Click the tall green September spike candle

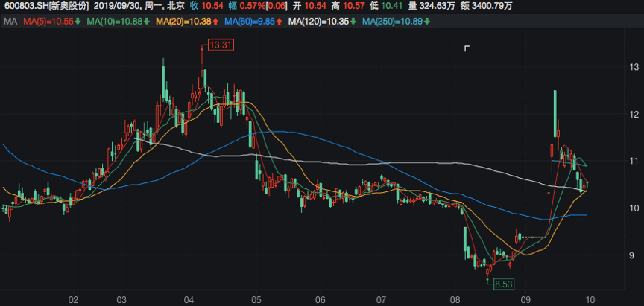tap(555, 112)
